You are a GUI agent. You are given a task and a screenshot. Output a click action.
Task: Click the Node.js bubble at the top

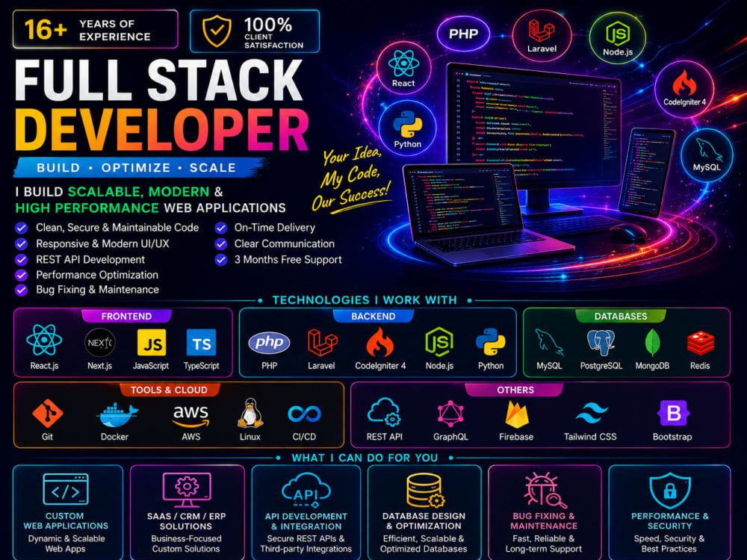pyautogui.click(x=618, y=38)
